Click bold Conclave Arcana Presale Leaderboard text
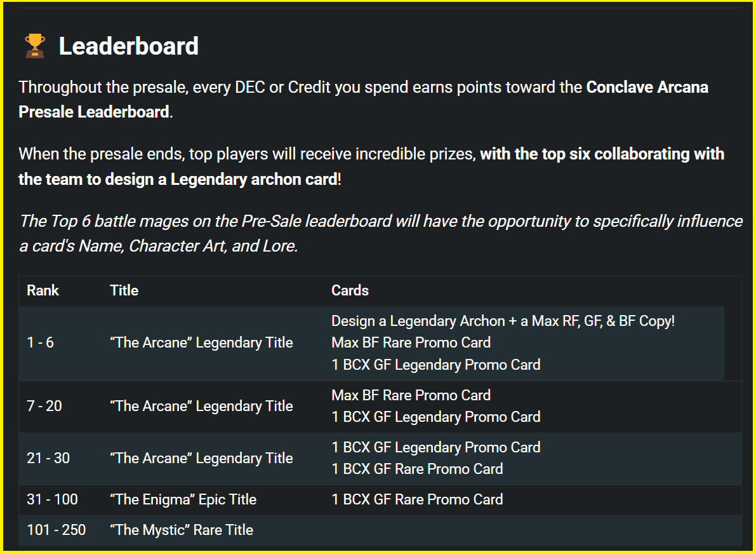This screenshot has width=756, height=554. point(364,99)
